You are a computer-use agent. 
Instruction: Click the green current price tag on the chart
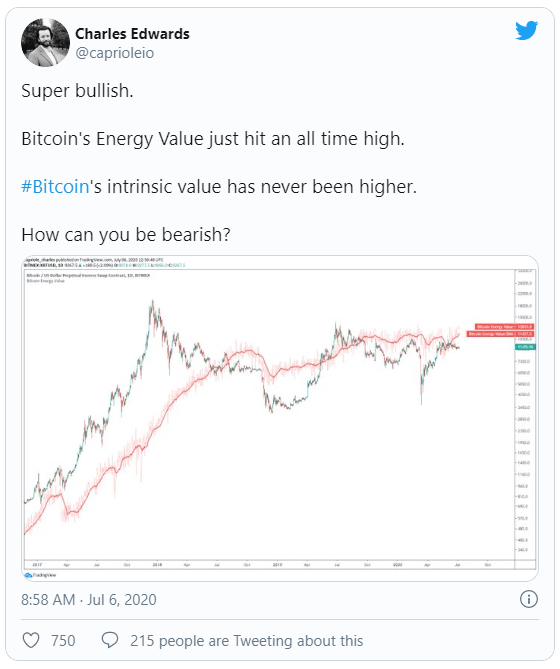pos(525,347)
